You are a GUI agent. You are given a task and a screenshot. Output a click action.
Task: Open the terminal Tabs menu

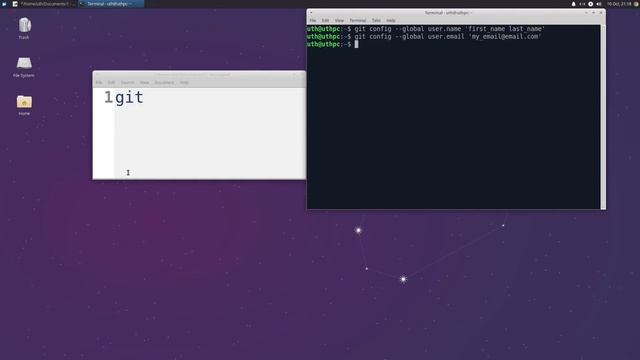pos(376,20)
